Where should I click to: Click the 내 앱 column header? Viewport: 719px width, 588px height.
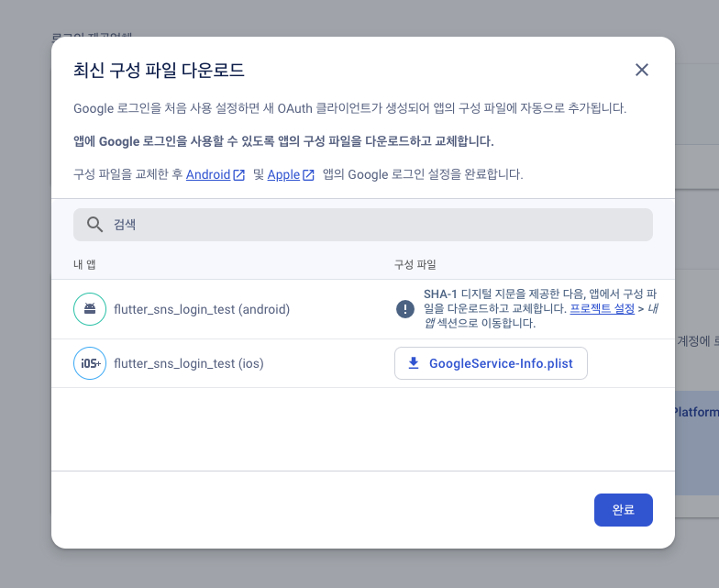pos(84,264)
